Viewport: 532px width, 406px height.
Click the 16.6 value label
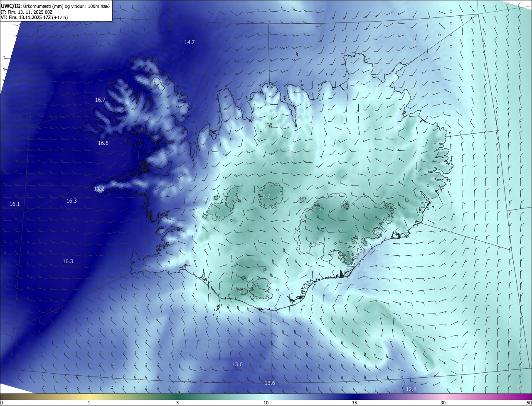coord(103,143)
